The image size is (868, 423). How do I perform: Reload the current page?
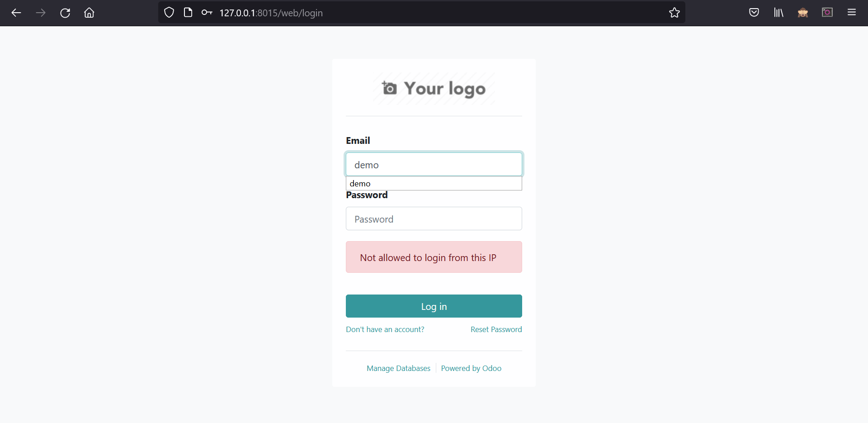65,13
